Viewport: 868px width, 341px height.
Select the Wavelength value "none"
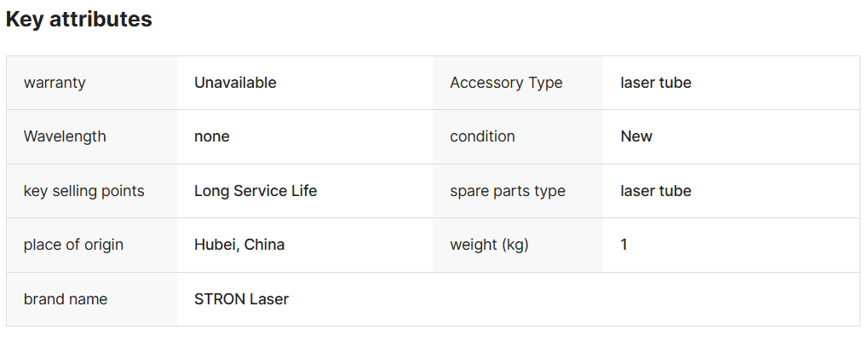point(212,136)
